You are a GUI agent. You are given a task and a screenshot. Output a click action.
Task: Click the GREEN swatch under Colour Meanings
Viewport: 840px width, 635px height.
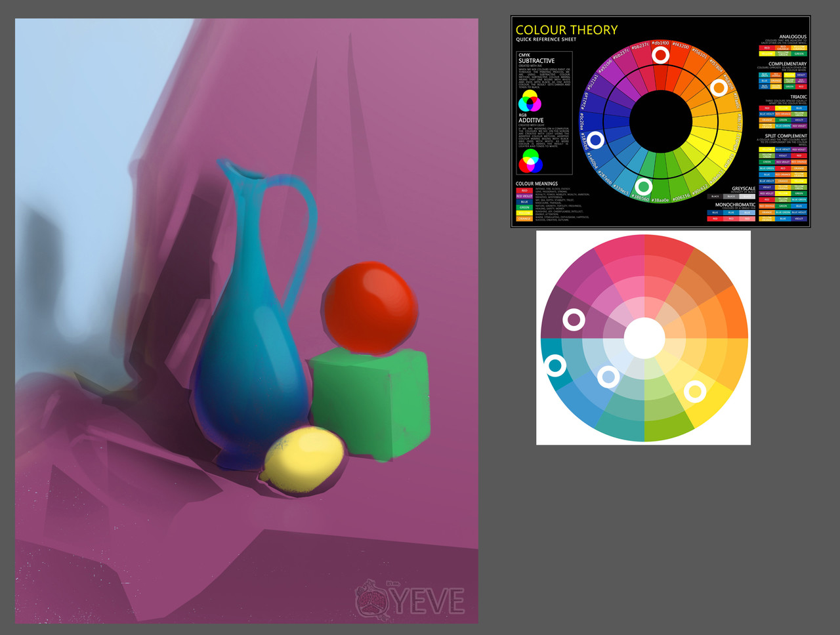[524, 208]
